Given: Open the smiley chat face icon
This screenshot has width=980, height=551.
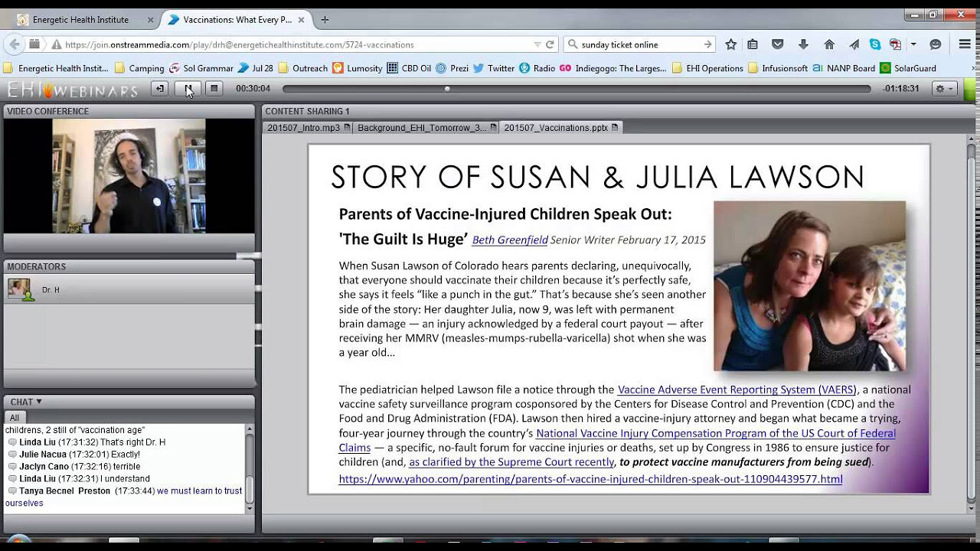Looking at the screenshot, I should (935, 44).
